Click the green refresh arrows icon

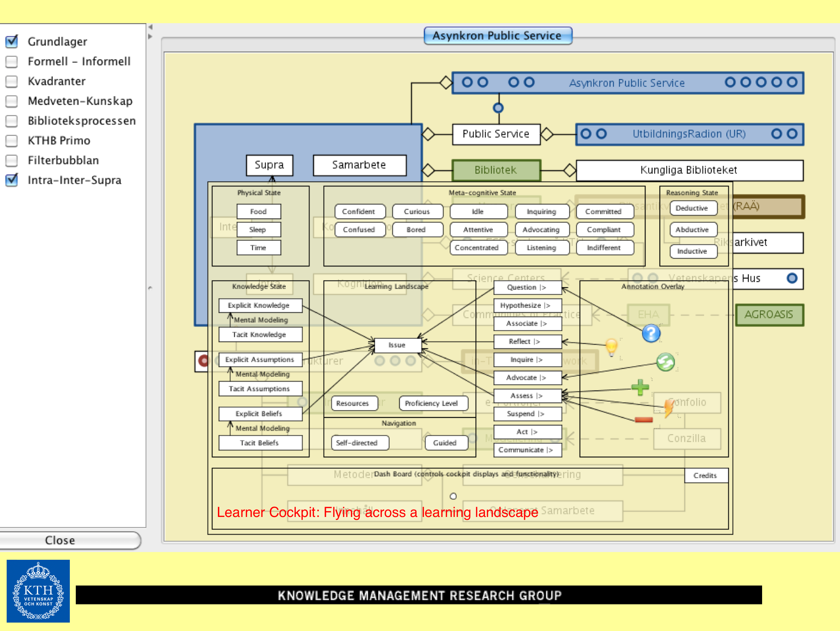(665, 362)
